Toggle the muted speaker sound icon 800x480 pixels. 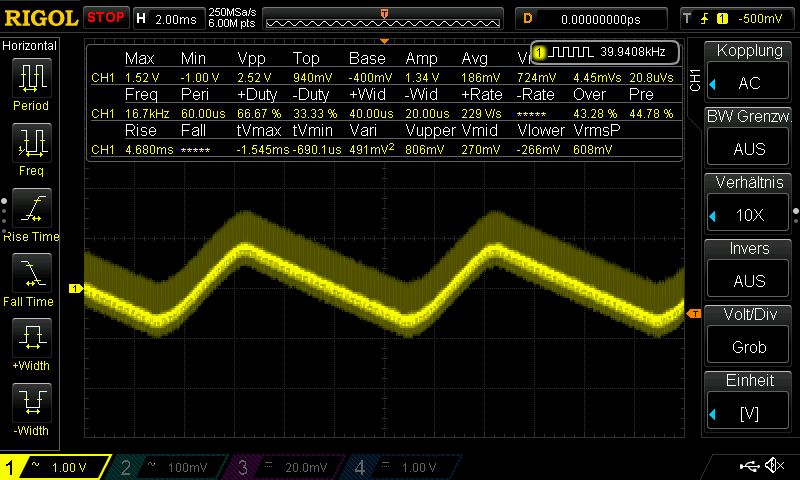pos(774,466)
